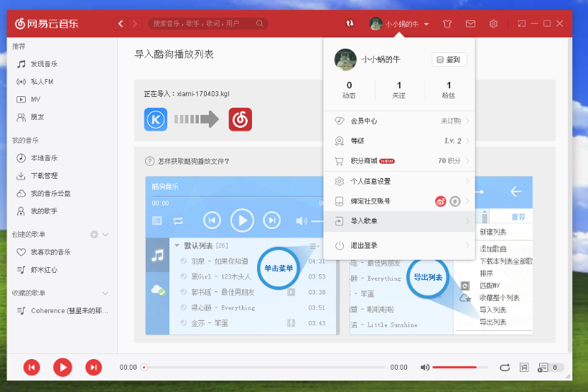Switch to mini mode icon
This screenshot has height=392, width=588.
522,24
